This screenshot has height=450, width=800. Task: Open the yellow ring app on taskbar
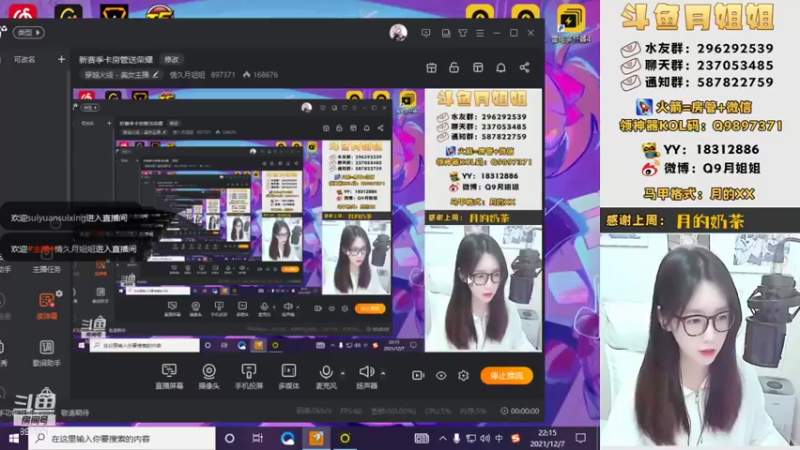(x=345, y=438)
